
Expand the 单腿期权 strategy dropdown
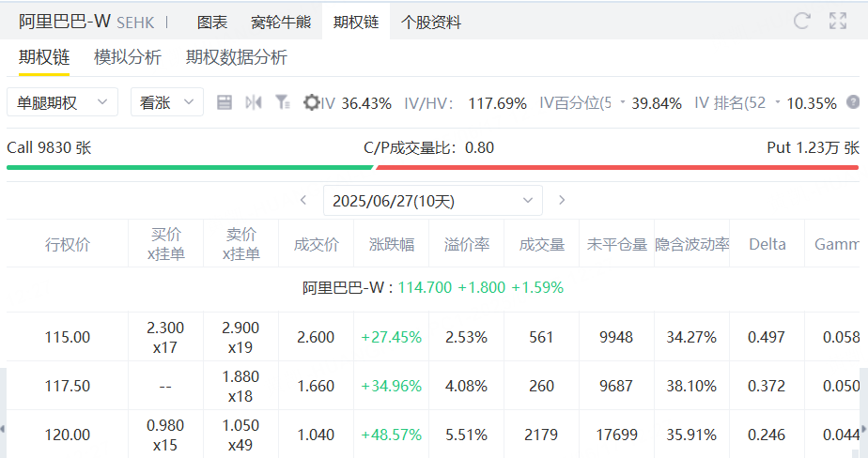pyautogui.click(x=63, y=102)
